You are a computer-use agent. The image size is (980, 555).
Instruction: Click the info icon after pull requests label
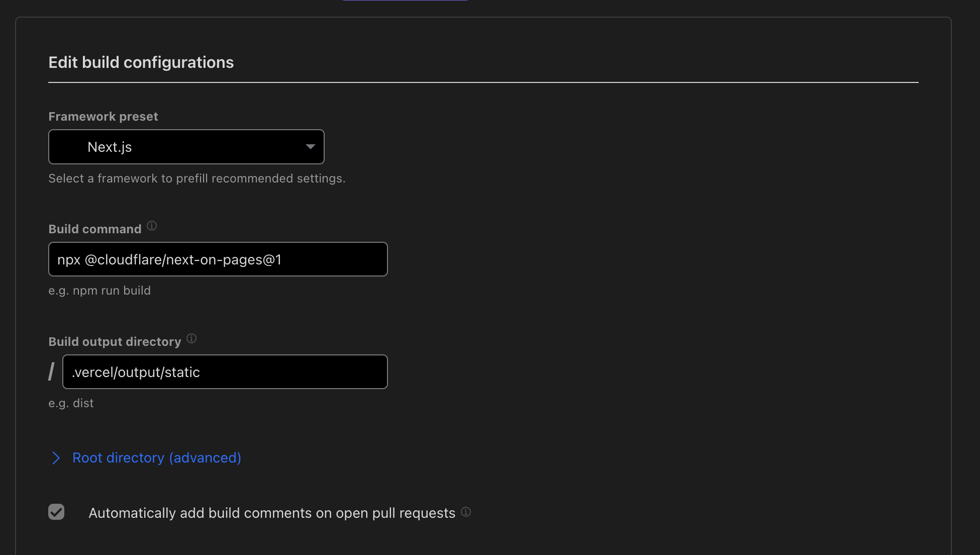coord(466,512)
